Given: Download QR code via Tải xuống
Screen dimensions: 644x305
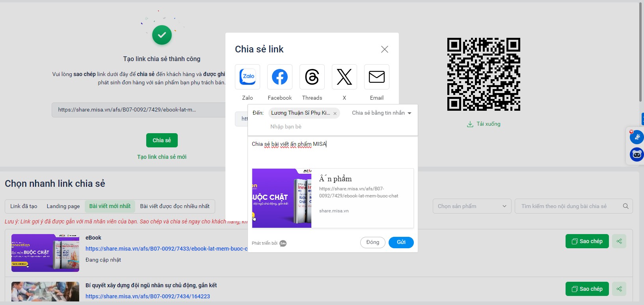Looking at the screenshot, I should click(484, 124).
